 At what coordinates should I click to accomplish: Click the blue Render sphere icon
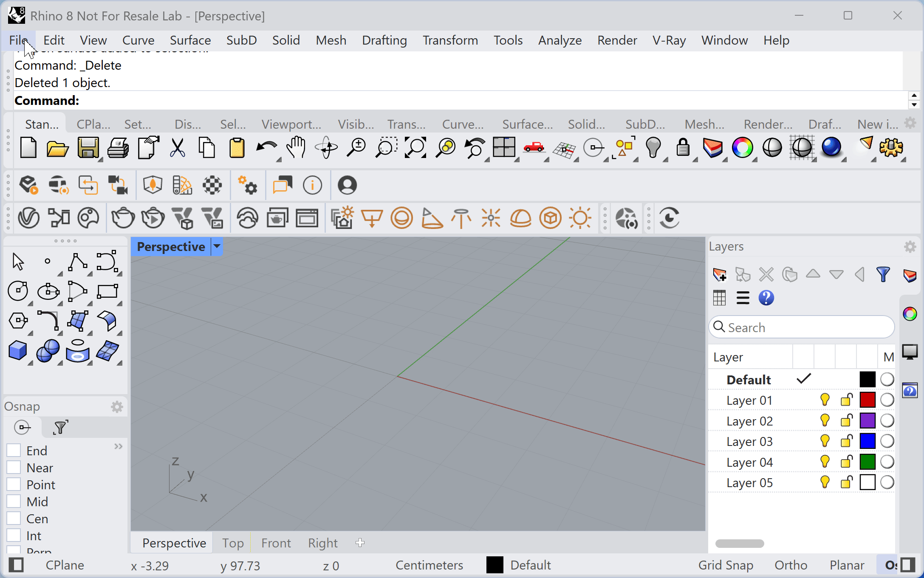pos(831,148)
